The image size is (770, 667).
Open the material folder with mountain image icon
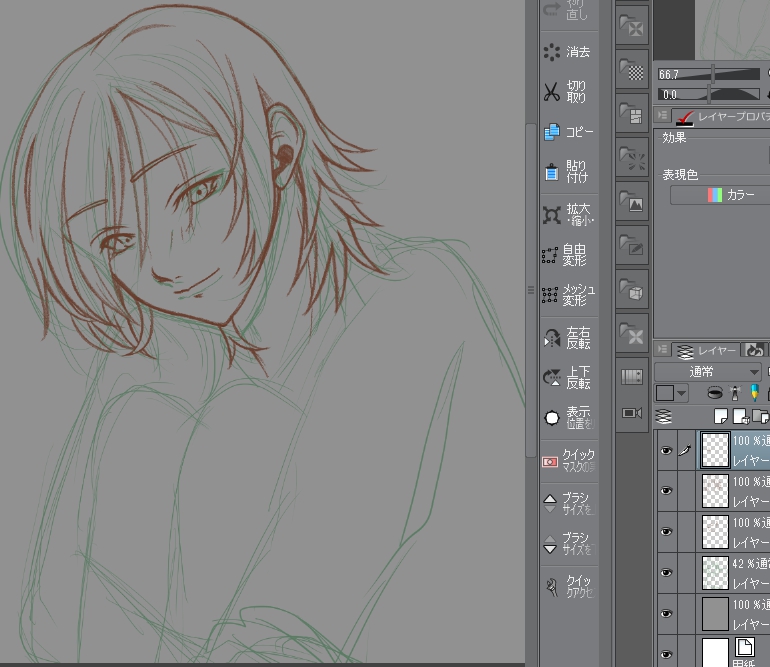tap(632, 201)
